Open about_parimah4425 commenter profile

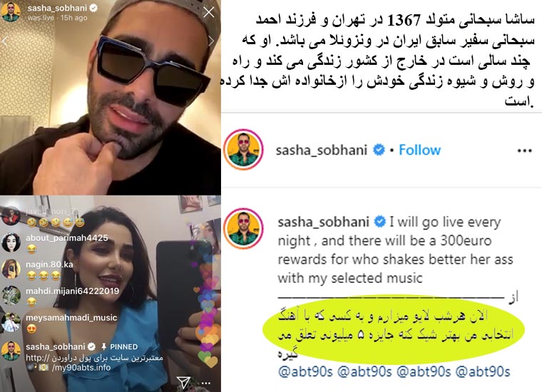[x=67, y=237]
